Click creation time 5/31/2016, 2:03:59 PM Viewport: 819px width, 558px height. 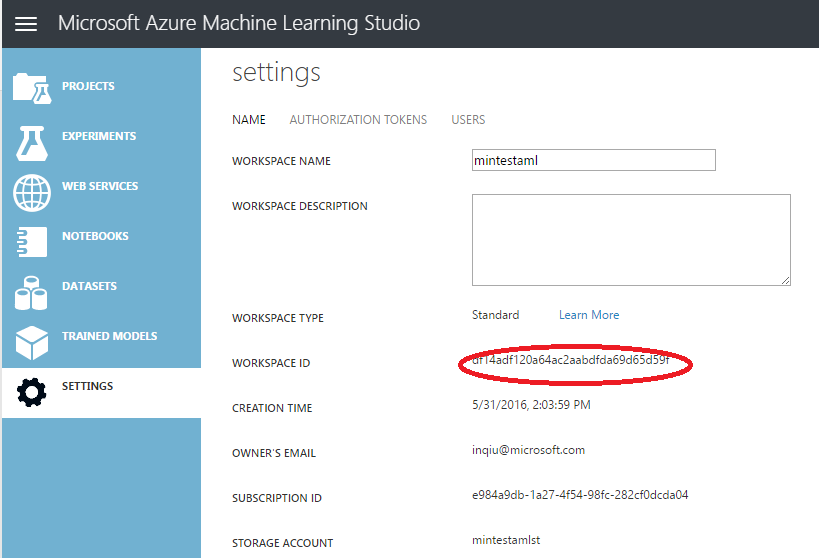(x=531, y=405)
